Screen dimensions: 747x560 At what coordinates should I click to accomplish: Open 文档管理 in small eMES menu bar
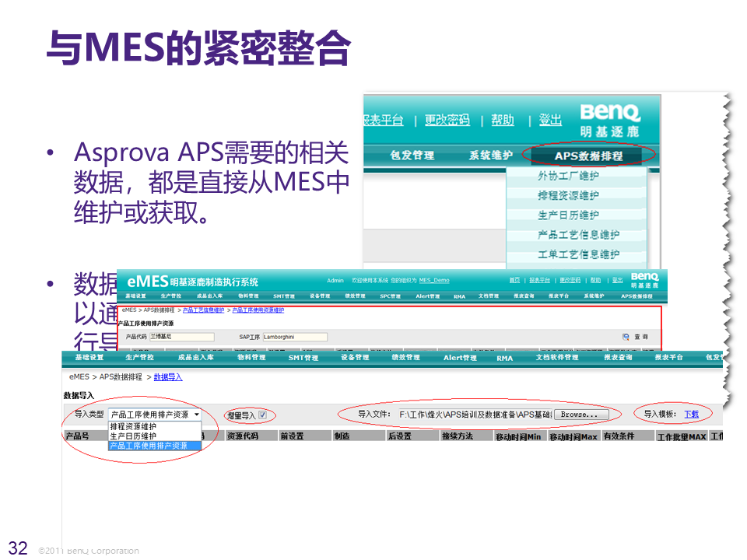click(x=489, y=296)
